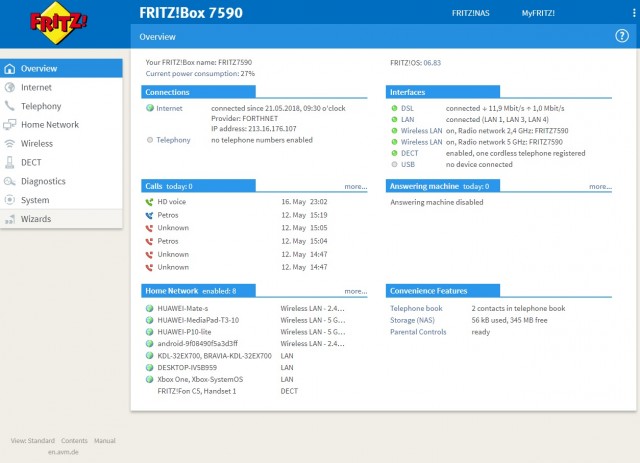This screenshot has height=463, width=640.
Task: Click missed call icon for Petros 15:04
Action: pyautogui.click(x=149, y=241)
